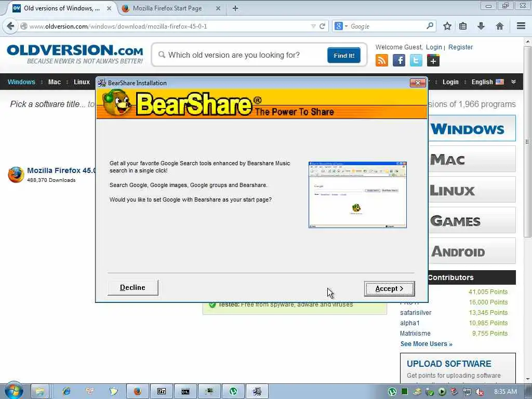532x399 pixels.
Task: Open safarisilver contributor profile
Action: click(416, 312)
